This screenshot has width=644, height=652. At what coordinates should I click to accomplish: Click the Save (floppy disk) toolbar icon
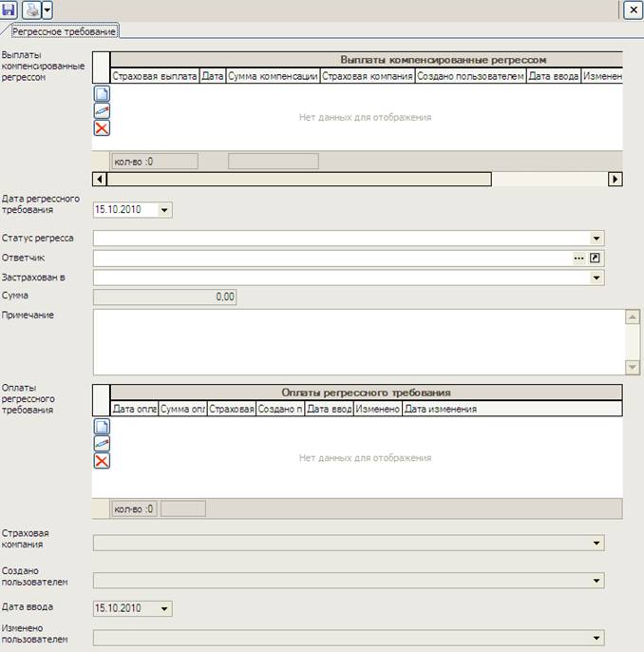tap(9, 10)
